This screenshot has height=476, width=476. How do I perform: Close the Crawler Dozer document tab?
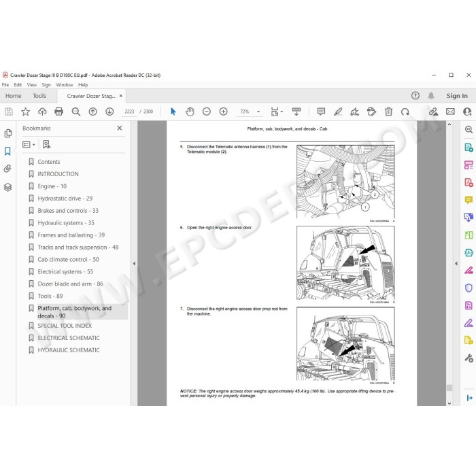click(x=121, y=96)
